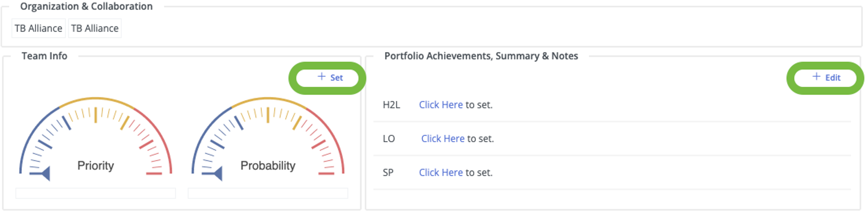This screenshot has width=868, height=214.
Task: Click the input field below Probability gauge
Action: 268,193
